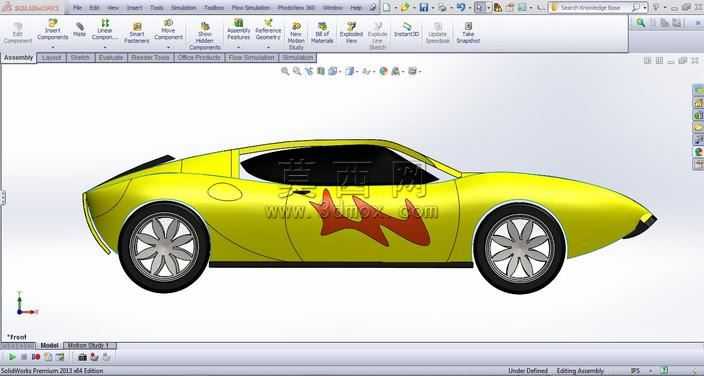Click the camera icon in bottom toolbar
The width and height of the screenshot is (704, 376).
tap(83, 357)
